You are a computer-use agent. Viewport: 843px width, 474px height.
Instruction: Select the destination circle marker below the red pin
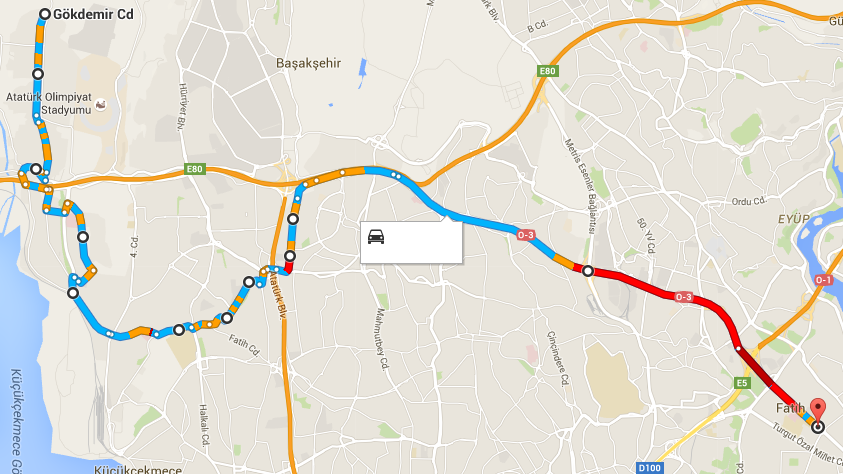tap(818, 428)
